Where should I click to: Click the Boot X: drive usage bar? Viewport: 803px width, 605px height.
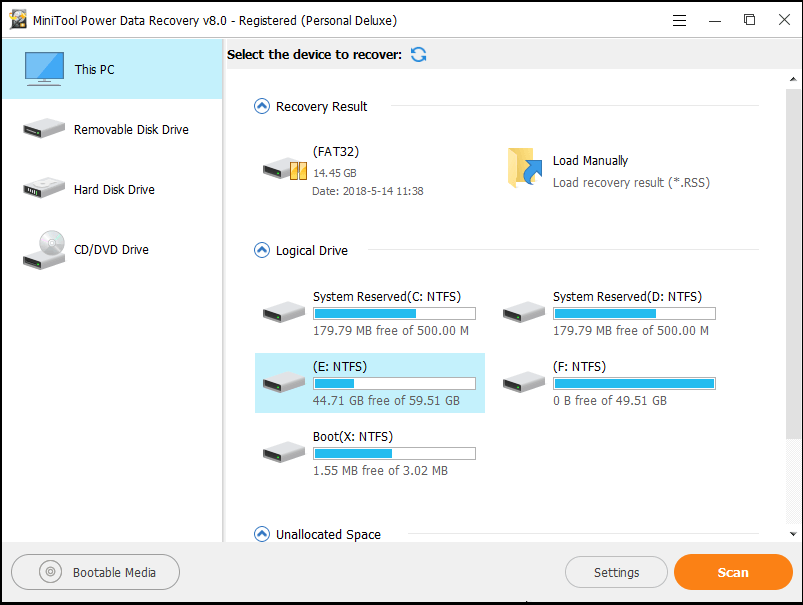pyautogui.click(x=394, y=453)
